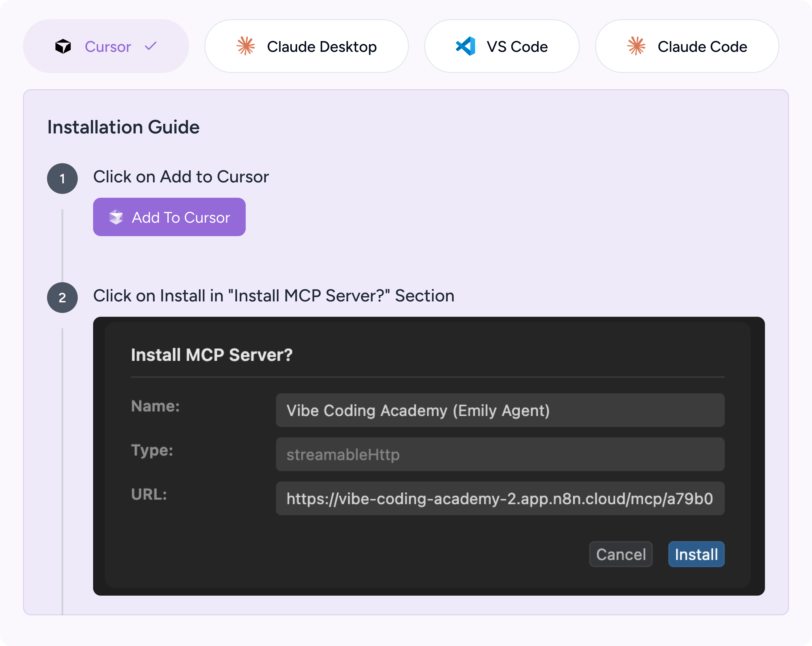The width and height of the screenshot is (812, 646).
Task: Select the Cursor tab
Action: 106,46
